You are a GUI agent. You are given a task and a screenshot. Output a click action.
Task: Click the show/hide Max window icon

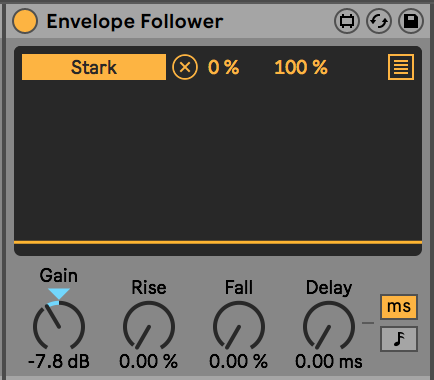[x=347, y=21]
